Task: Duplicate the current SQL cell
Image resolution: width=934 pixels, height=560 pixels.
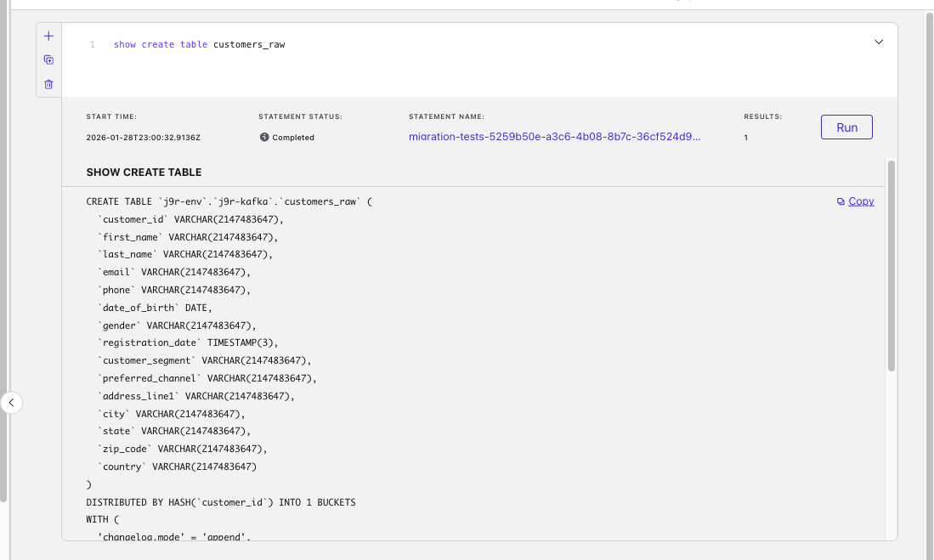Action: [x=48, y=59]
